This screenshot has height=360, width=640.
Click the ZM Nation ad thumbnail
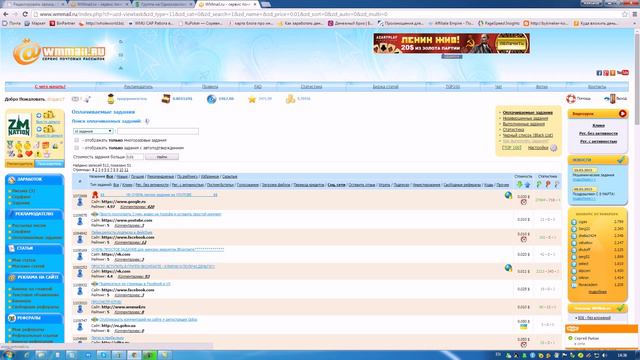pos(19,125)
